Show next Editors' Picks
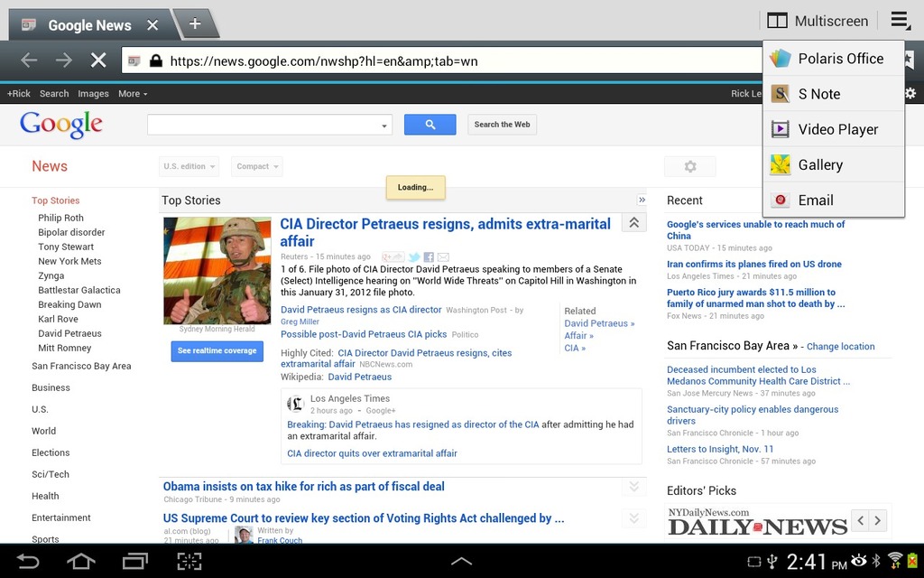This screenshot has height=578, width=924. pos(878,520)
